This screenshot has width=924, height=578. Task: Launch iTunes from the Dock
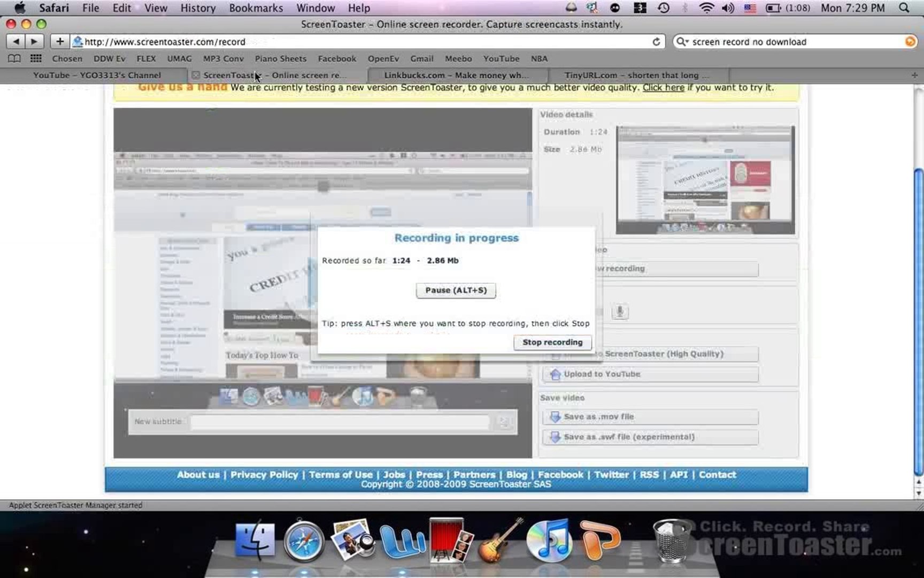coord(549,541)
